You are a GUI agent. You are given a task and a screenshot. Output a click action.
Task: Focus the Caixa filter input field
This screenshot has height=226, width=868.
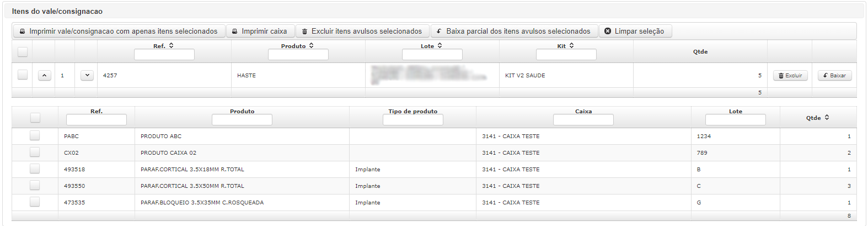(583, 120)
